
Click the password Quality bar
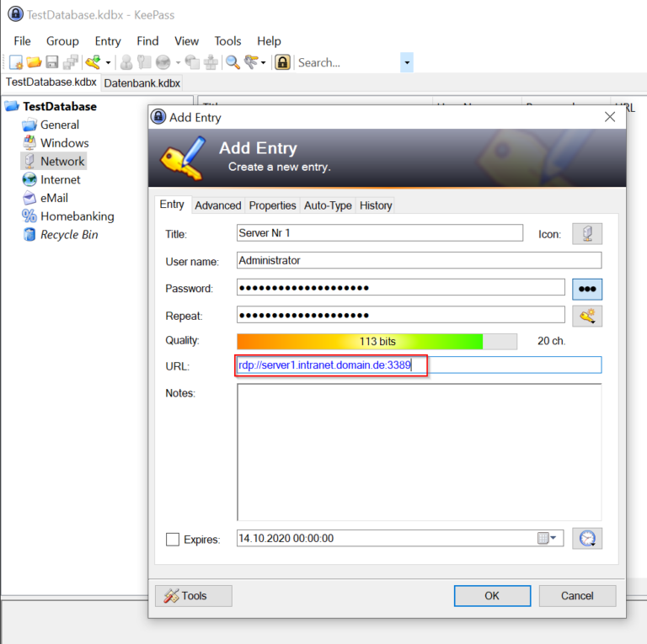[377, 342]
